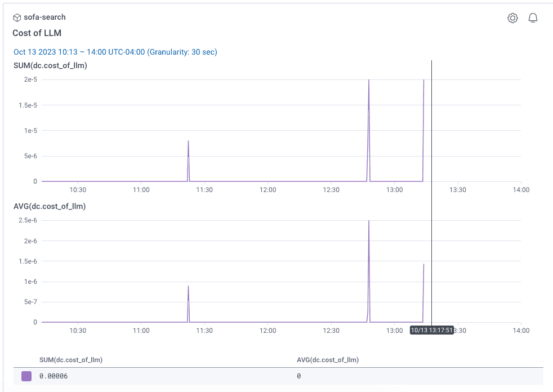Viewport: 553px width, 392px height.
Task: Click the 10/13 13:17:51 timestamp tooltip
Action: pyautogui.click(x=432, y=330)
